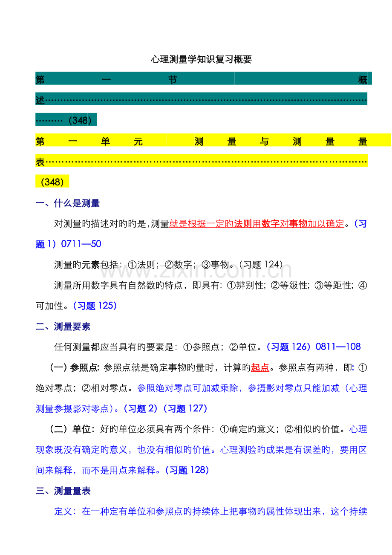Click the bold word 元素 in the body text
Viewport: 392px width, 555px height.
tap(90, 265)
